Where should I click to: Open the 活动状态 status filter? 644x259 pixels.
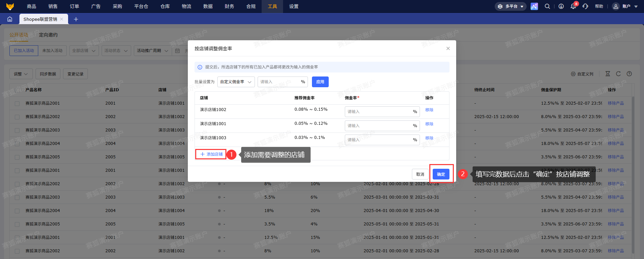tap(116, 51)
